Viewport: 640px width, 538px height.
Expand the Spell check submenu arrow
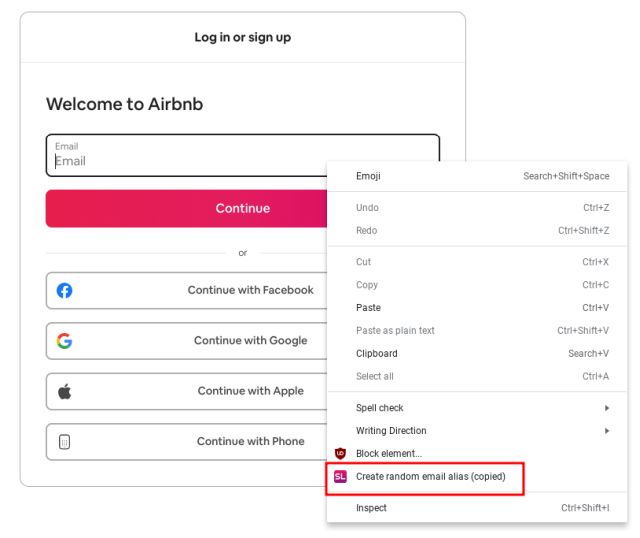607,408
